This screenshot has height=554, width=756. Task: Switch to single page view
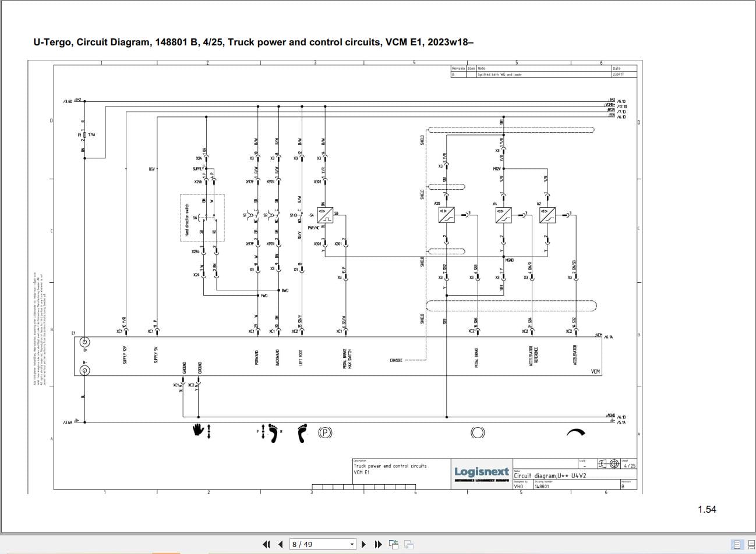(x=737, y=545)
